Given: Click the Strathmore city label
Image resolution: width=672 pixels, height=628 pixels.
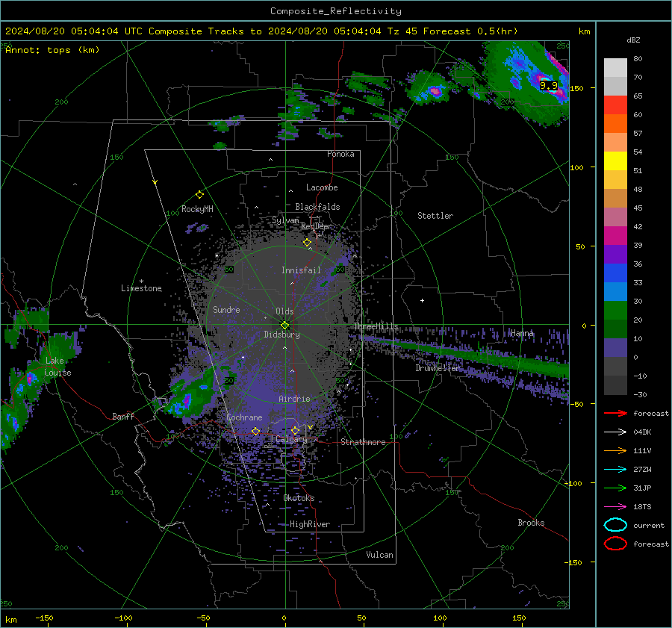Looking at the screenshot, I should 363,442.
